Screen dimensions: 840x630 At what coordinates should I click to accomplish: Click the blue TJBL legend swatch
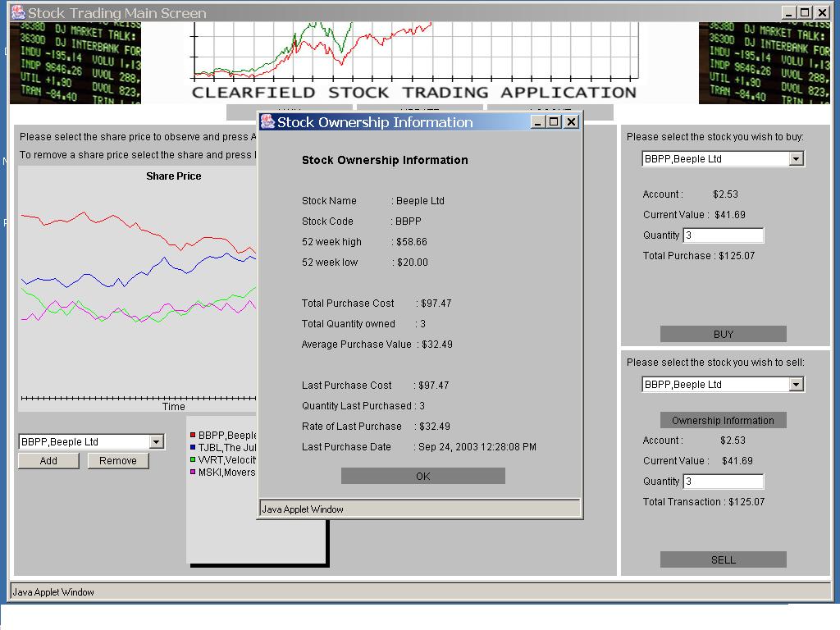(193, 448)
